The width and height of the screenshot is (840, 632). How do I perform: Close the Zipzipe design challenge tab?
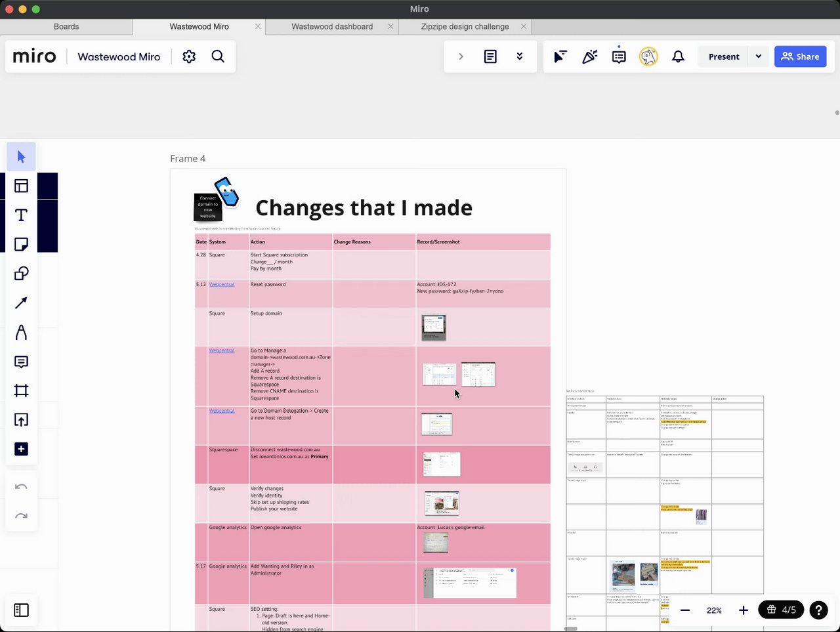click(523, 27)
